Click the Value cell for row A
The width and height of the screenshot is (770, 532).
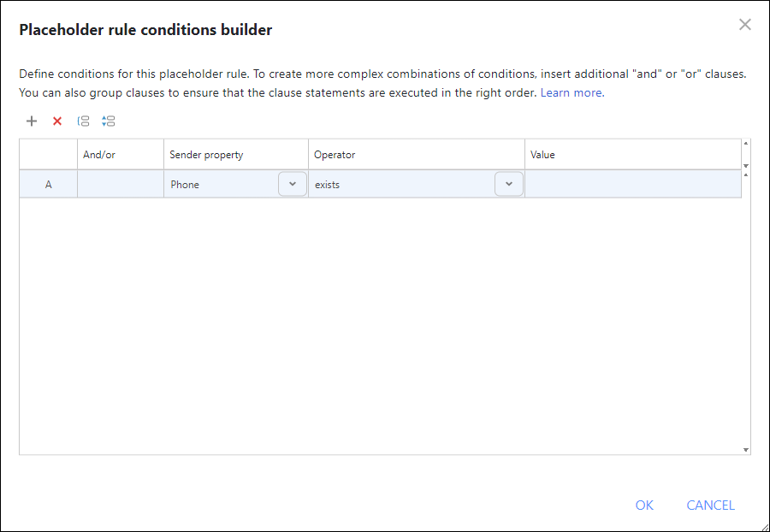click(x=633, y=183)
